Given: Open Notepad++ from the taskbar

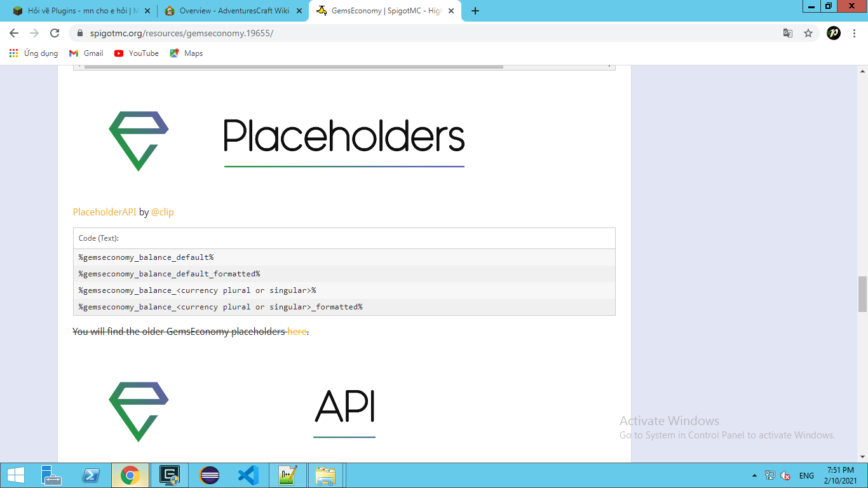Looking at the screenshot, I should pos(288,475).
